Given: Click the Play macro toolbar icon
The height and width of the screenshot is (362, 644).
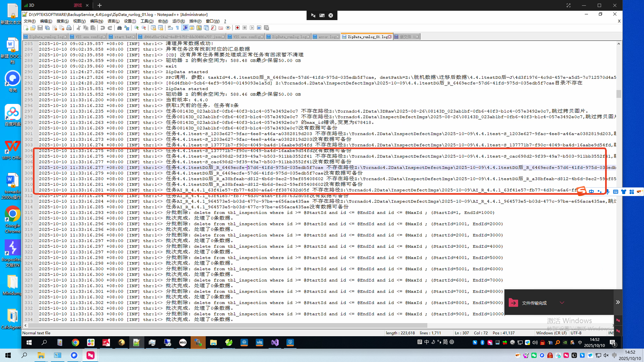Looking at the screenshot, I should tap(252, 28).
